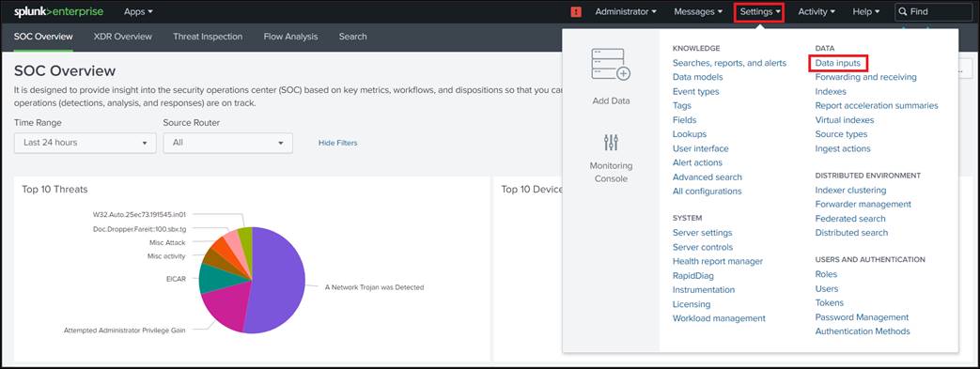The image size is (980, 369).
Task: Open Server settings
Action: click(703, 233)
